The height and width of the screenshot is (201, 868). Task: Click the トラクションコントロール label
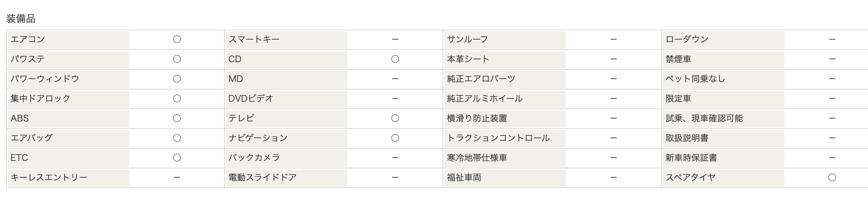click(x=498, y=138)
